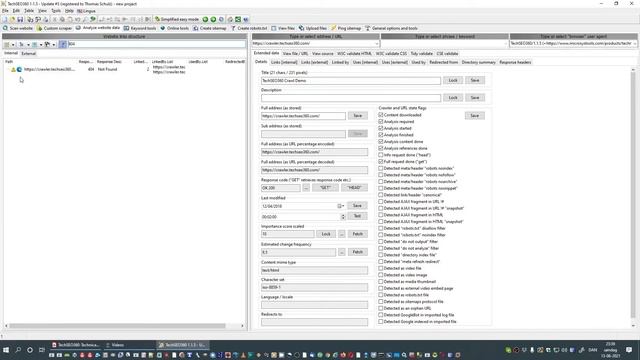Click the New project toolbar icon
The width and height of the screenshot is (640, 360).
click(5, 19)
